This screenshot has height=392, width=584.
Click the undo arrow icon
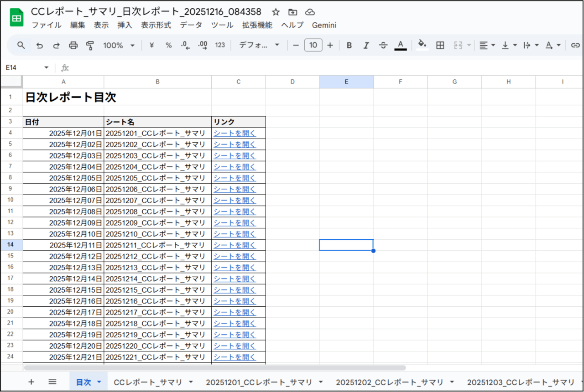[x=40, y=45]
